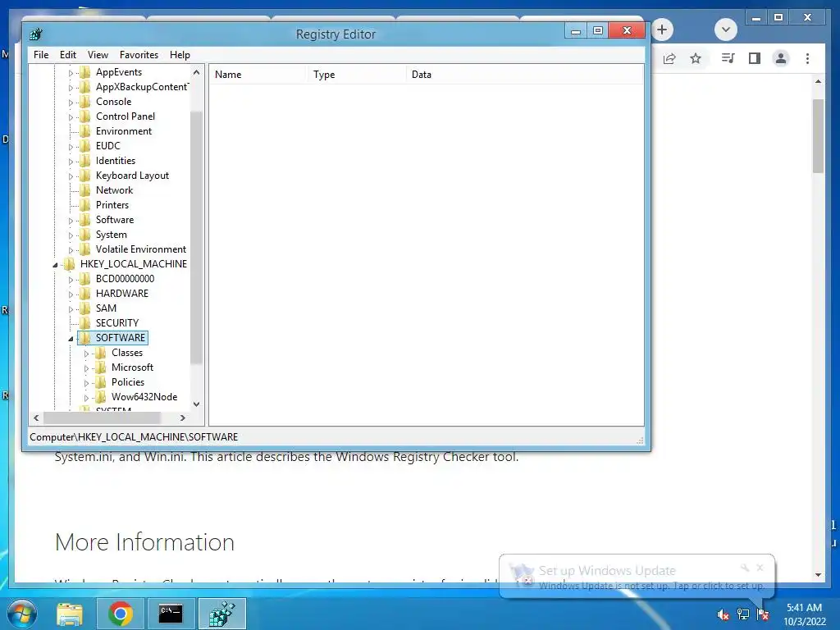
Task: Click tree horizontal scroll left arrow
Action: click(36, 418)
